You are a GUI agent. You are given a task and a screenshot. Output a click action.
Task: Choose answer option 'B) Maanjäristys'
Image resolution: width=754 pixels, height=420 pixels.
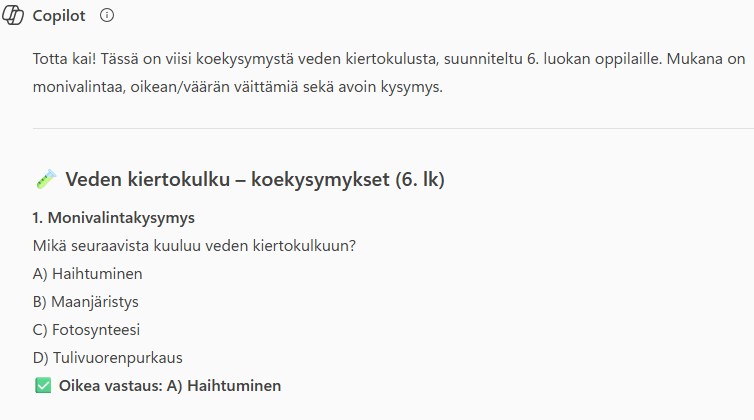tap(87, 301)
